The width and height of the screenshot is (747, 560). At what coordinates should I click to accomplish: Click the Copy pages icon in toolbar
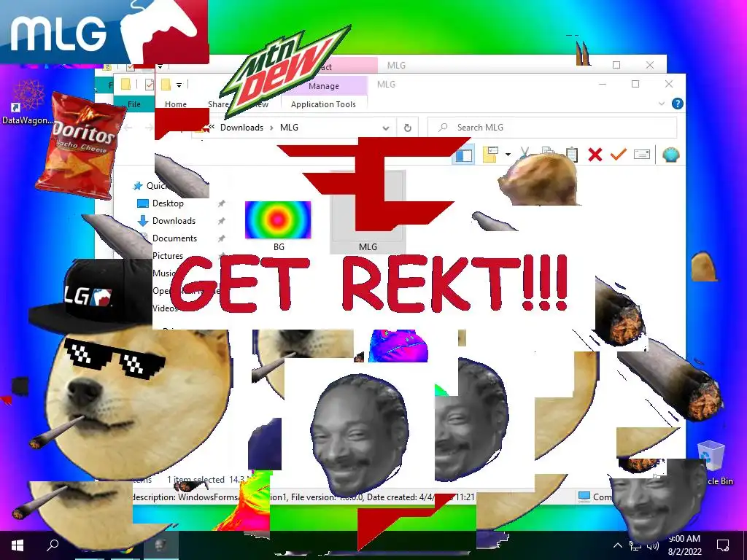click(548, 152)
